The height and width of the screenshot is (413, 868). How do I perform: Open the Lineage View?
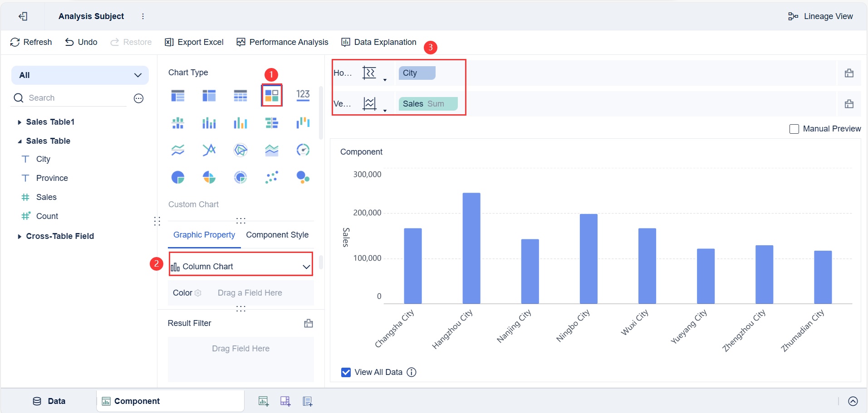pos(820,16)
